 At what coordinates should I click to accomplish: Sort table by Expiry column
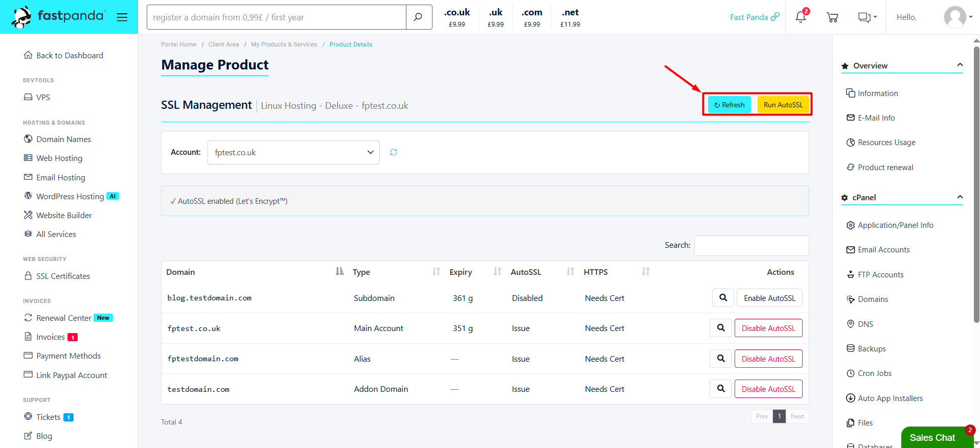pos(497,272)
